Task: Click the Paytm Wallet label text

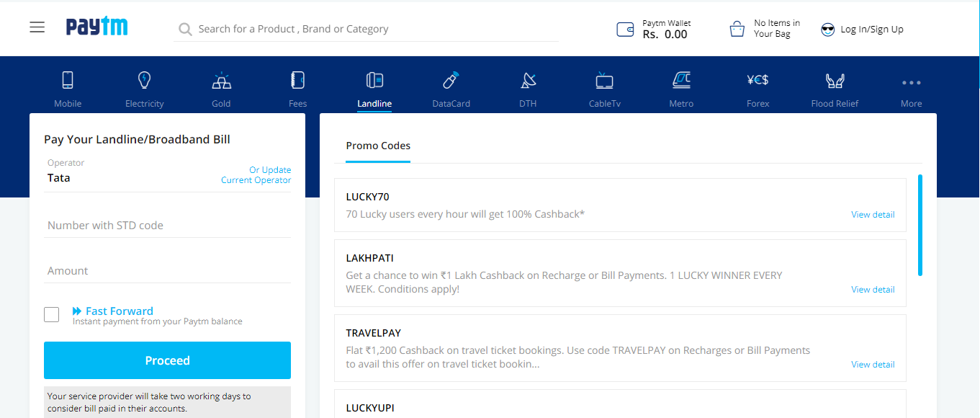Action: click(666, 23)
